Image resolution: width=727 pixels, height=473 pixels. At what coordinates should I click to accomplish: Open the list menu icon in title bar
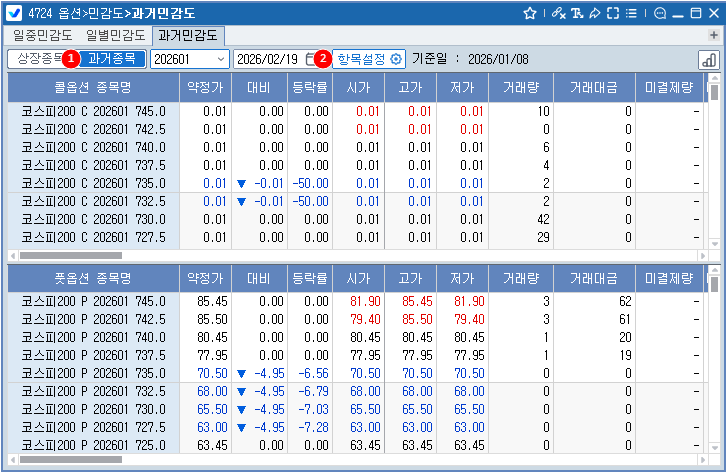click(x=630, y=13)
